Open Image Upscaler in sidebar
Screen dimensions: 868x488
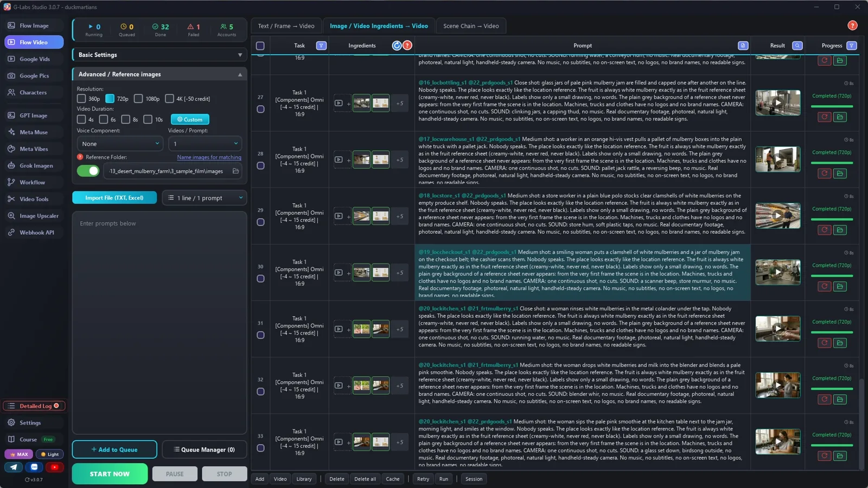pos(34,216)
